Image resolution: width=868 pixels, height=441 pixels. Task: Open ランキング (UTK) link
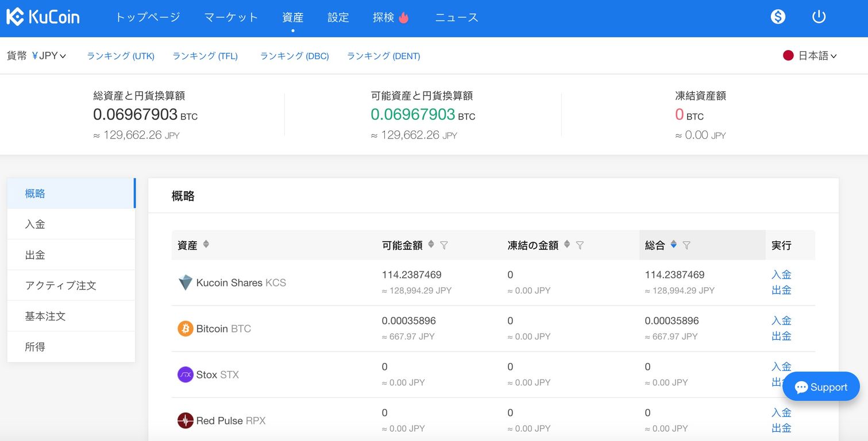[121, 56]
